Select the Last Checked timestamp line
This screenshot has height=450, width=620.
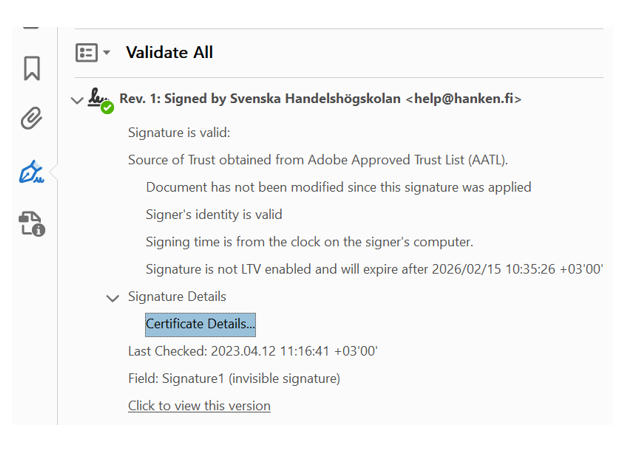252,351
